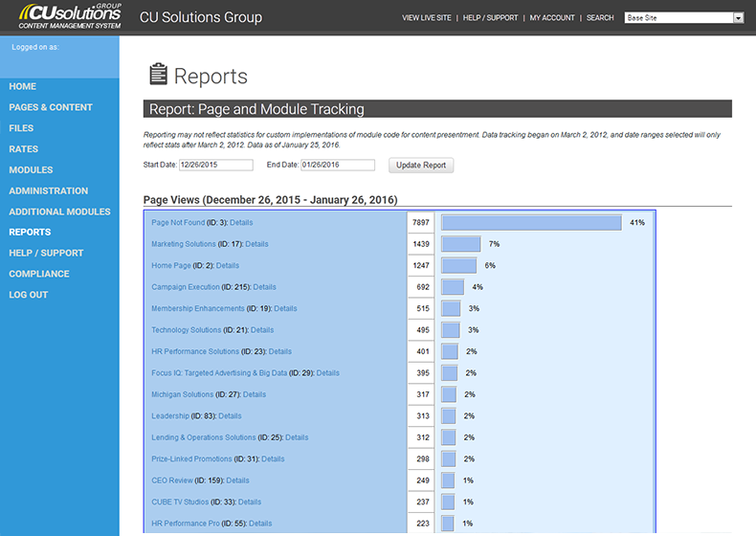Viewport: 756px width, 536px height.
Task: Open Details for Technology Solutions
Action: pyautogui.click(x=262, y=330)
